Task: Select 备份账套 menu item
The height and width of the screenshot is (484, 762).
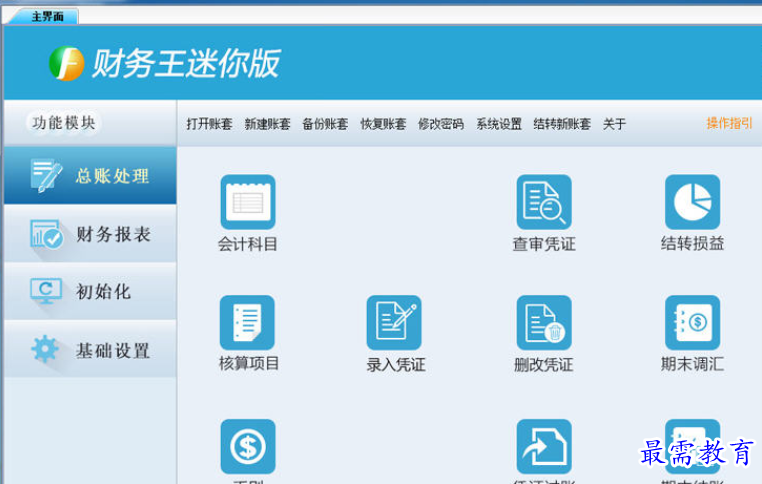Action: pos(325,124)
